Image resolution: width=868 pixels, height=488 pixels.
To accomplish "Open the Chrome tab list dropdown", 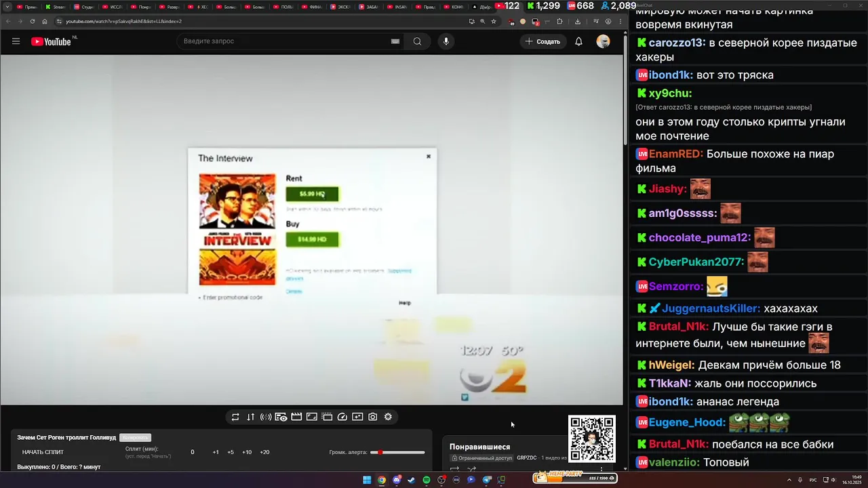I will click(7, 6).
